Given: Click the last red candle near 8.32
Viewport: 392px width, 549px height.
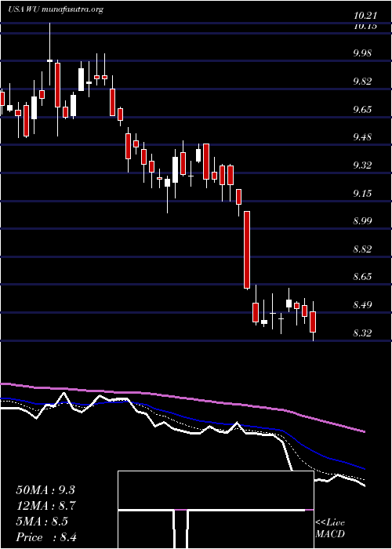Looking at the screenshot, I should coord(313,322).
